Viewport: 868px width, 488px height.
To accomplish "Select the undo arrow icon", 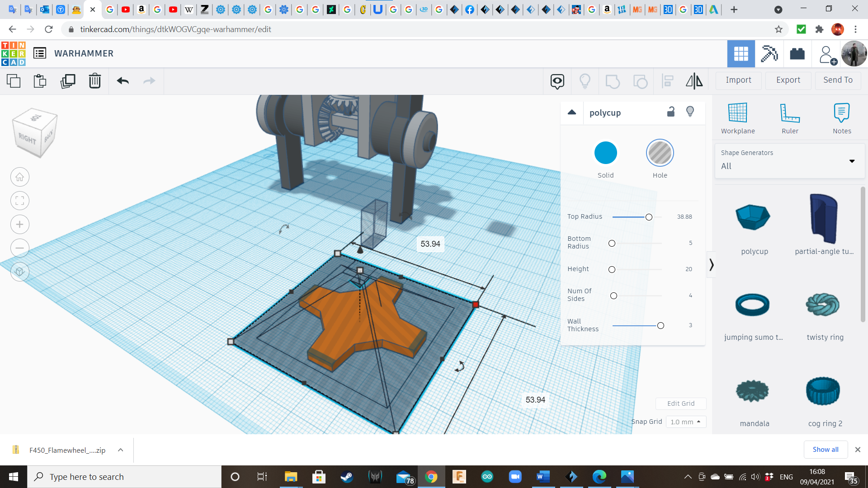I will (x=123, y=80).
